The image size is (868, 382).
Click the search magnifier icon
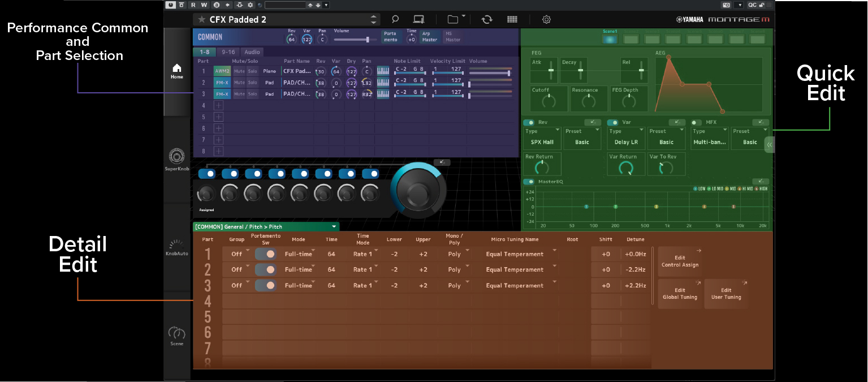coord(395,19)
